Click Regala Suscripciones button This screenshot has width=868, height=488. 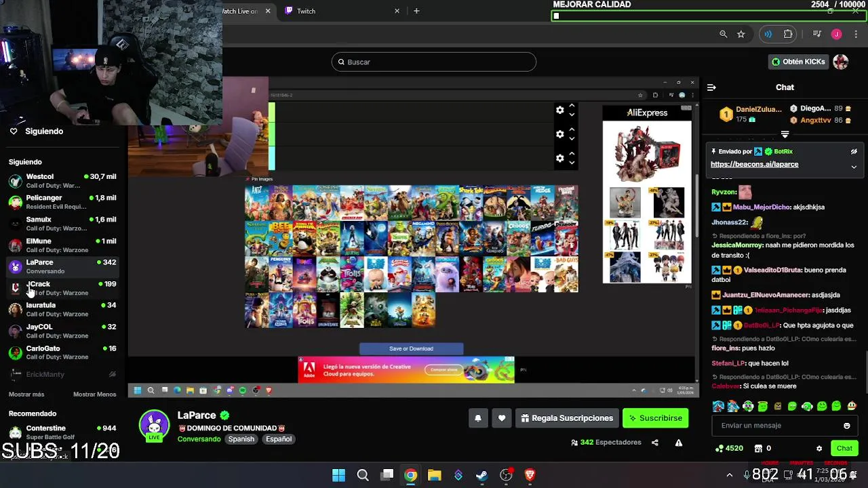(x=567, y=418)
